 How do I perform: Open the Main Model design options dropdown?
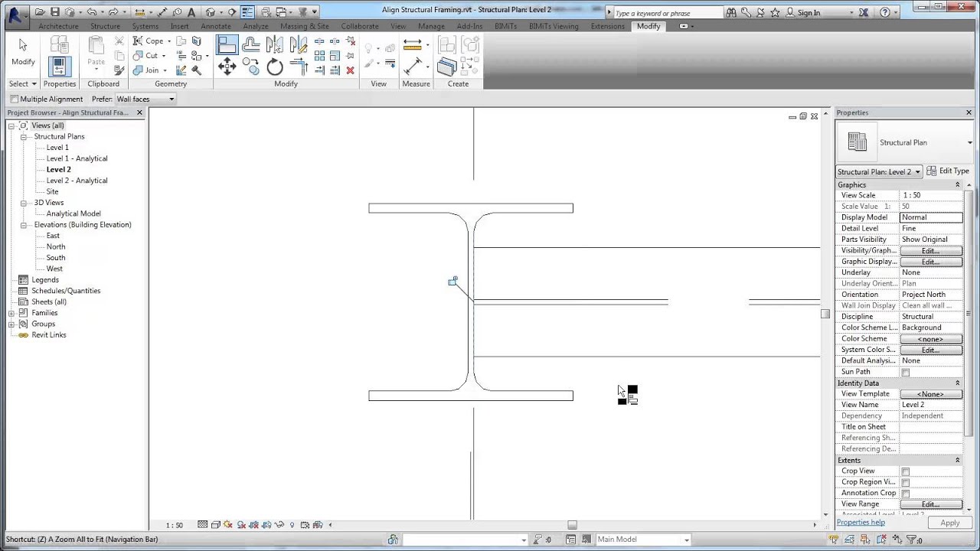(642, 540)
